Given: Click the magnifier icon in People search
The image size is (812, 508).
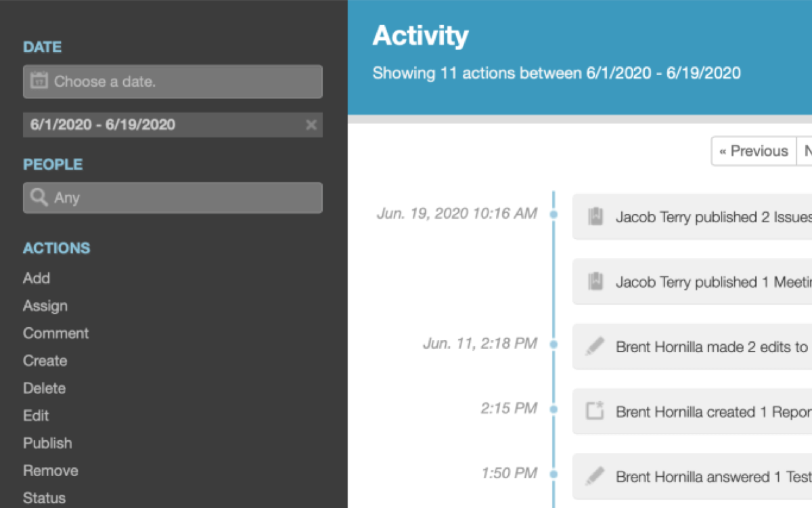Looking at the screenshot, I should (x=39, y=198).
